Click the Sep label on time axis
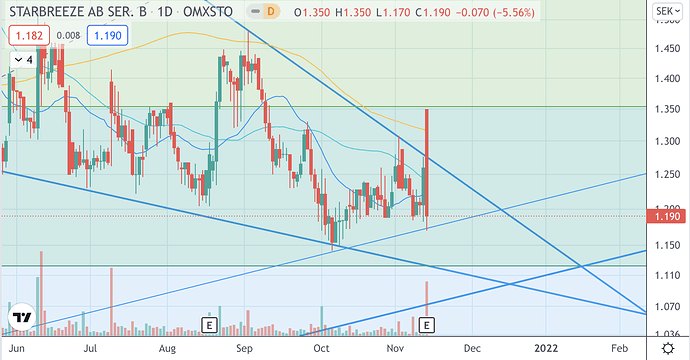 point(244,349)
